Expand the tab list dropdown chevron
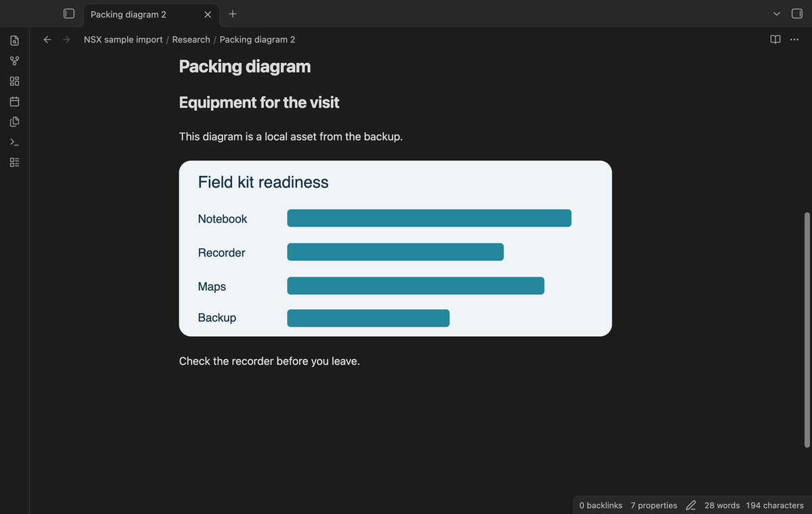 (x=777, y=14)
